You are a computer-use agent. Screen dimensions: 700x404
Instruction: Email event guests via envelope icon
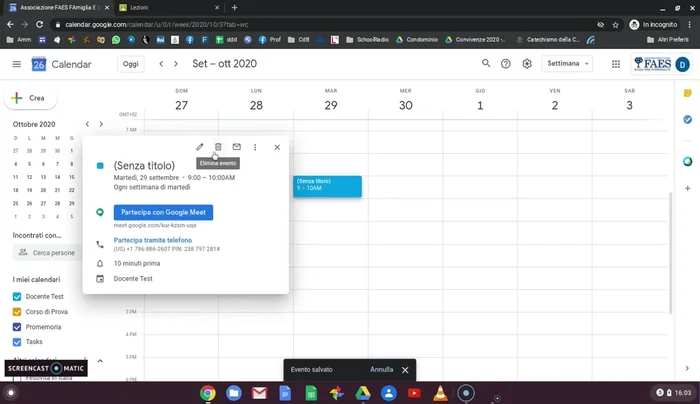[x=237, y=147]
